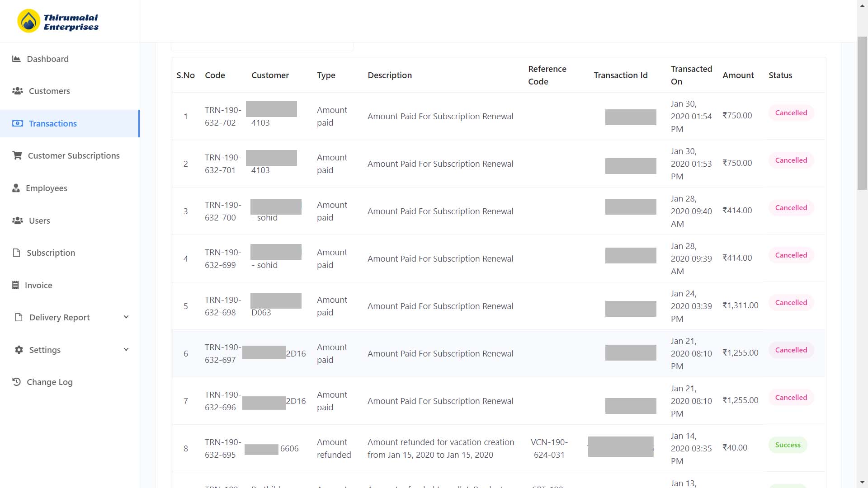This screenshot has height=488, width=868.
Task: Click the Customer Subscriptions cart icon
Action: [17, 155]
